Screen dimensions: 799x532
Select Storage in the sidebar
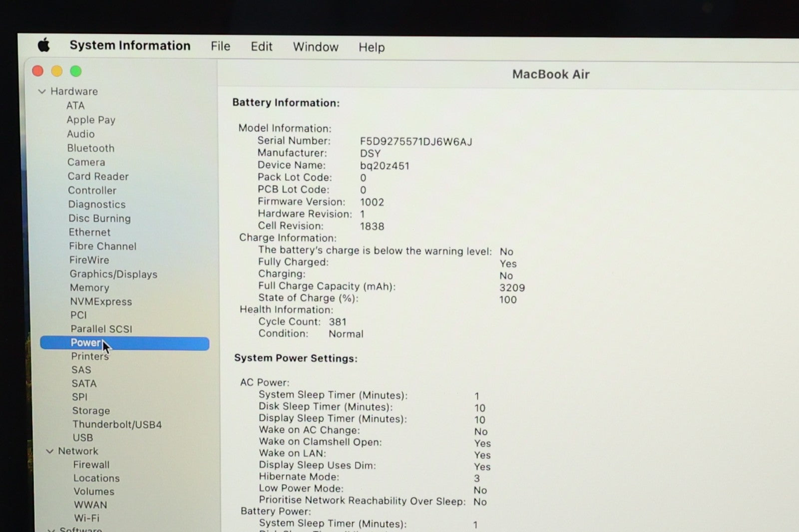pos(91,411)
